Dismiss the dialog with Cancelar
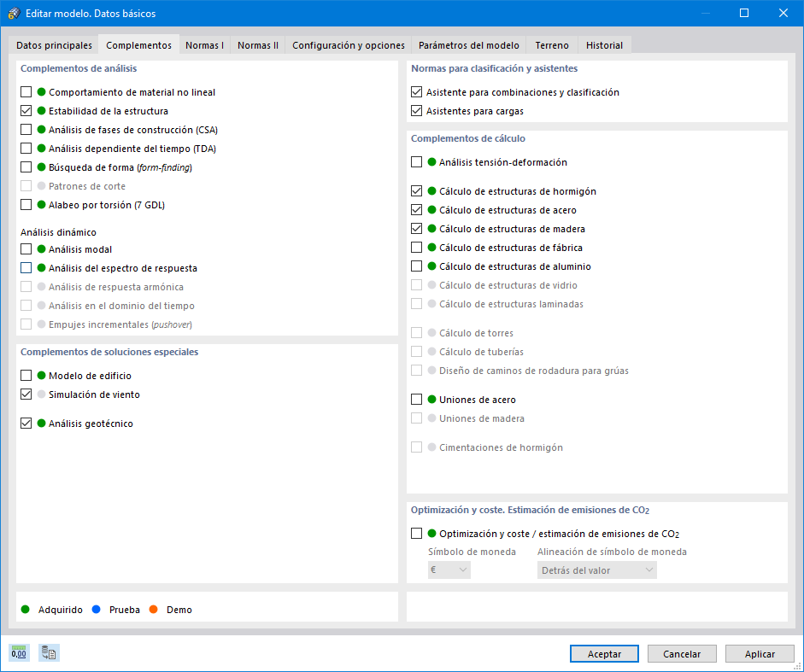The width and height of the screenshot is (804, 672). pos(682,652)
